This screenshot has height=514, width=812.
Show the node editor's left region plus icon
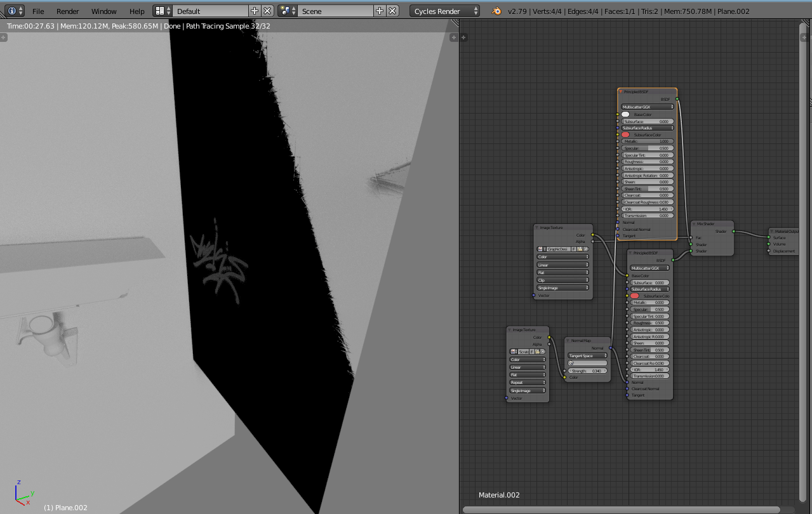pos(464,37)
